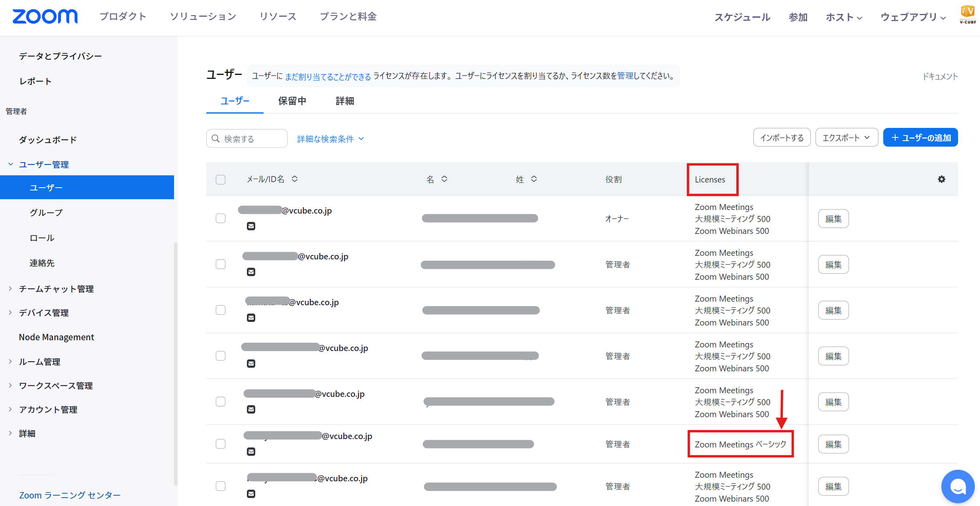
Task: Open the ホスト menu dropdown
Action: [844, 17]
